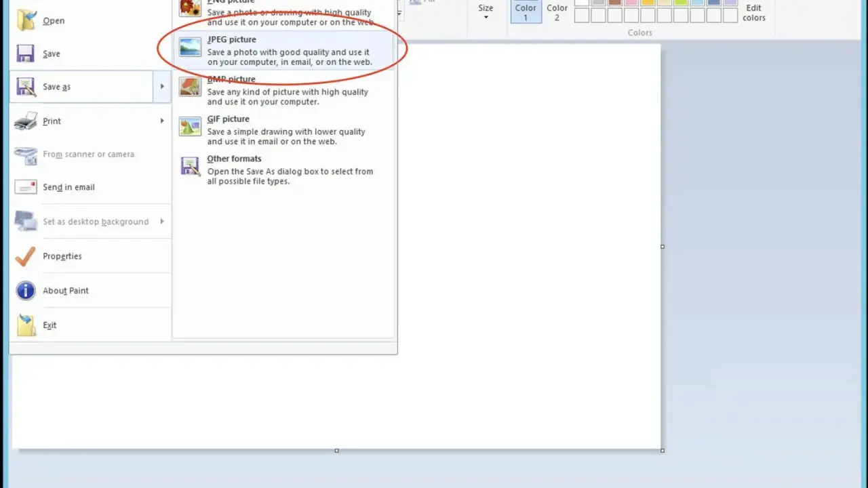Select the Color 1 button
Screen dimensions: 868x488
click(x=526, y=12)
